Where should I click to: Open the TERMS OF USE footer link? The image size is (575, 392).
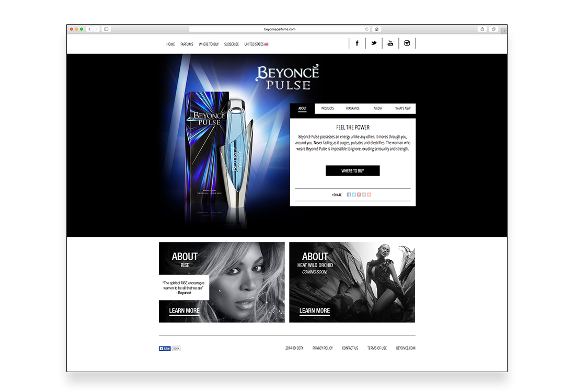pos(377,349)
